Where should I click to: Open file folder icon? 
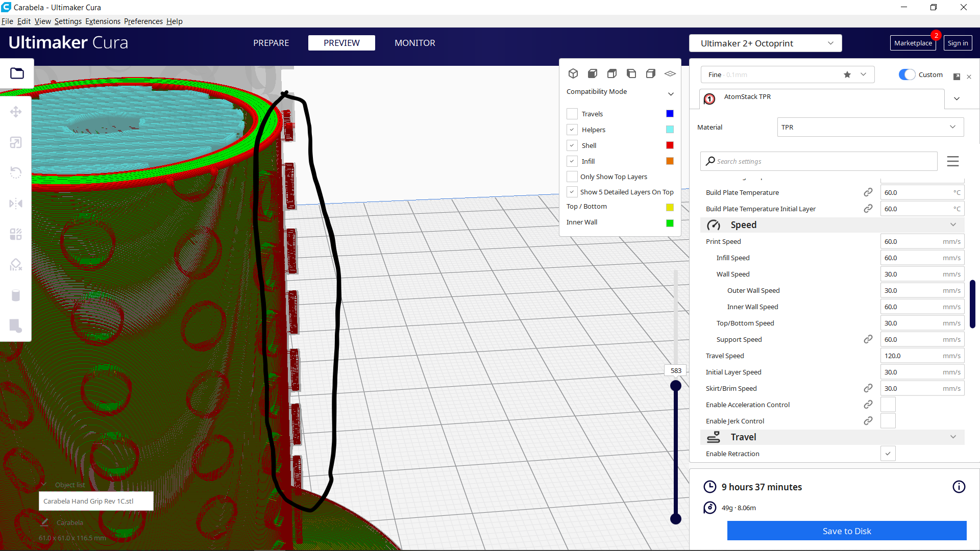click(x=17, y=73)
